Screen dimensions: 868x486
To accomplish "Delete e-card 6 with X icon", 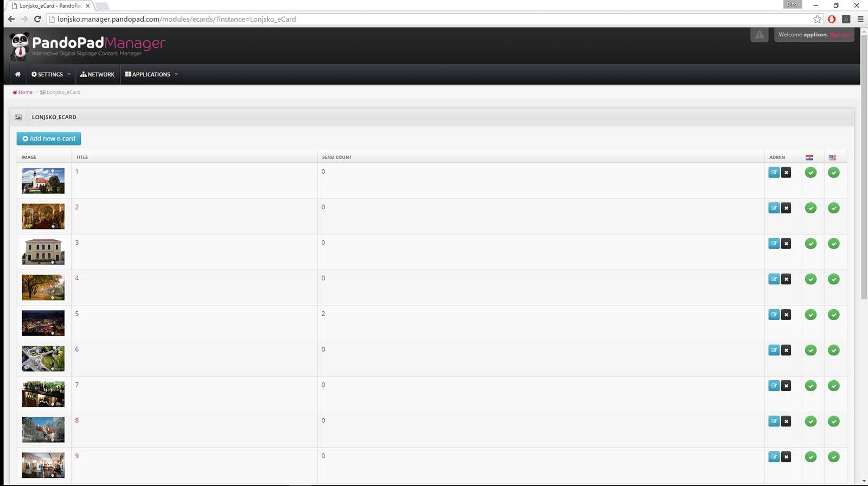I will pos(786,350).
